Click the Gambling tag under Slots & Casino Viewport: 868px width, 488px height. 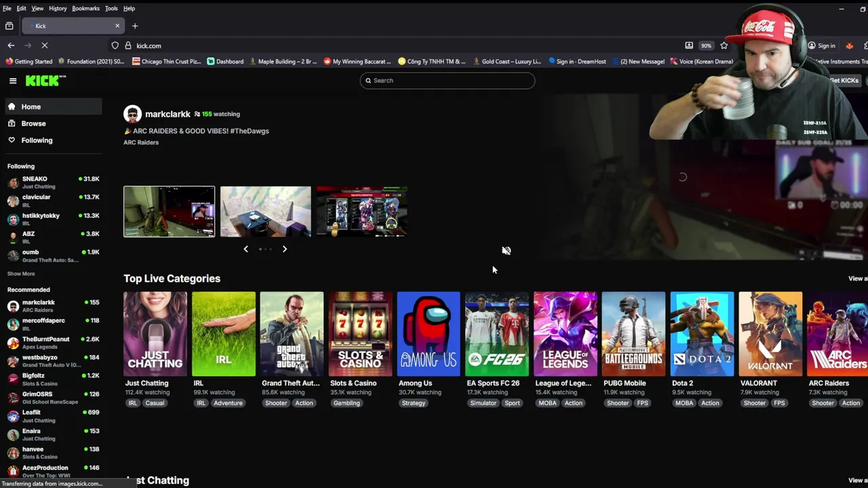(x=347, y=403)
